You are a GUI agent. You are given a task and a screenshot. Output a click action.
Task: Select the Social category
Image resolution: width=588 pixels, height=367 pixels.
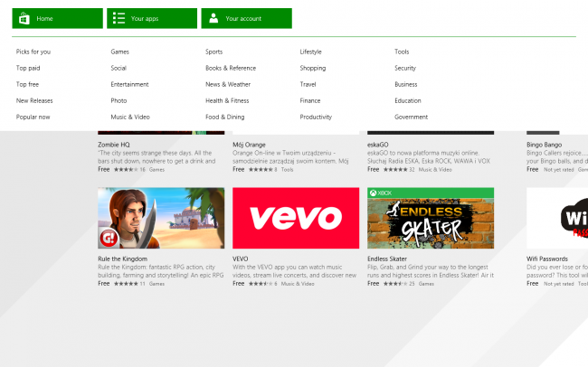tap(119, 68)
